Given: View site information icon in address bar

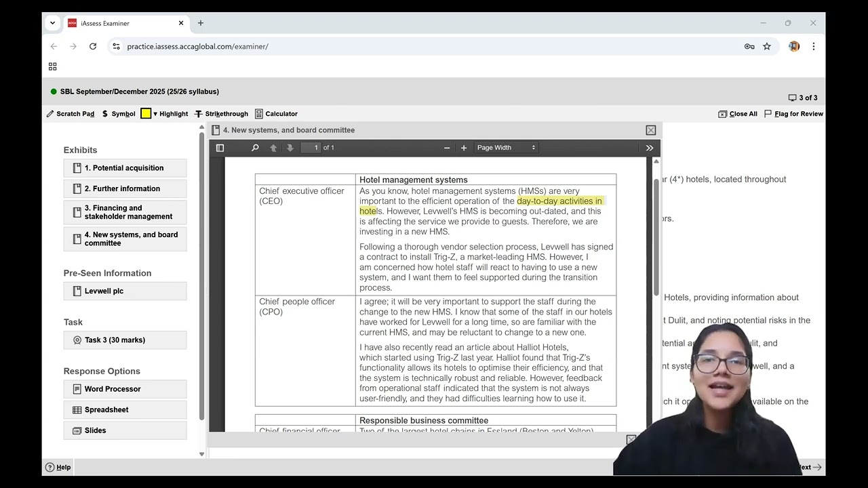Looking at the screenshot, I should [x=116, y=46].
